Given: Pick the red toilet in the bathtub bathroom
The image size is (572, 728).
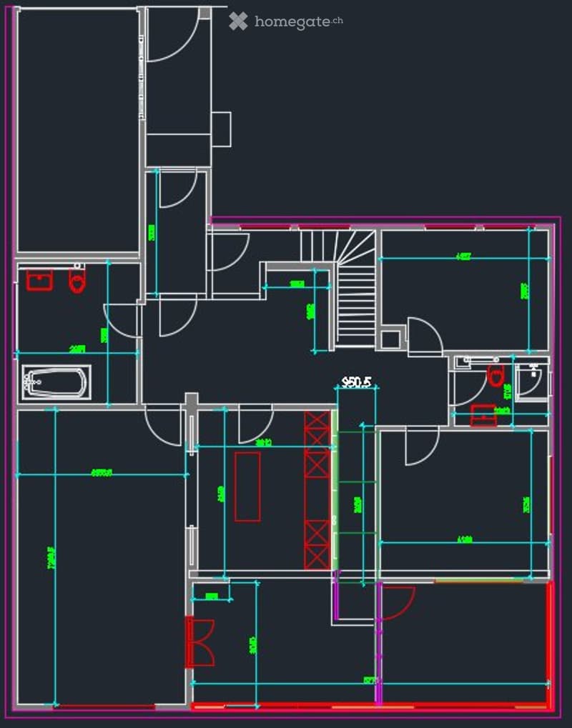Looking at the screenshot, I should (78, 281).
